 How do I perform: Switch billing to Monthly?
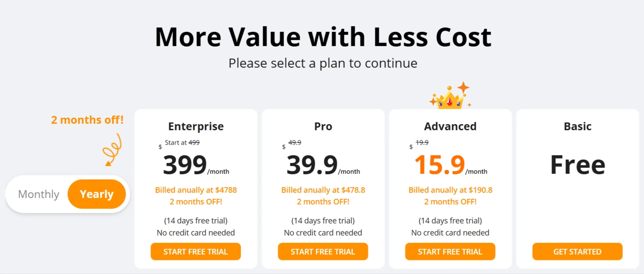pyautogui.click(x=38, y=194)
